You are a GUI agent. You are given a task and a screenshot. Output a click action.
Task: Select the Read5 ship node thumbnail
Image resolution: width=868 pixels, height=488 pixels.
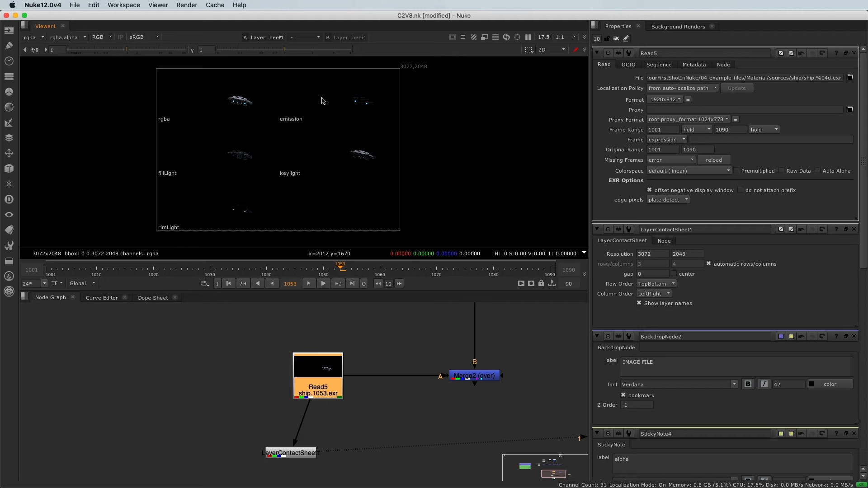(318, 366)
